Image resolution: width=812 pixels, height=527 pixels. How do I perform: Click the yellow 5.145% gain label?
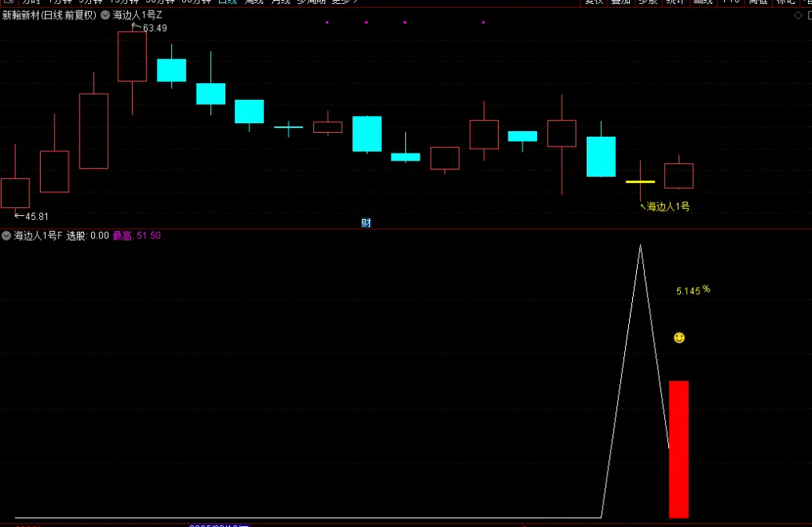click(692, 290)
